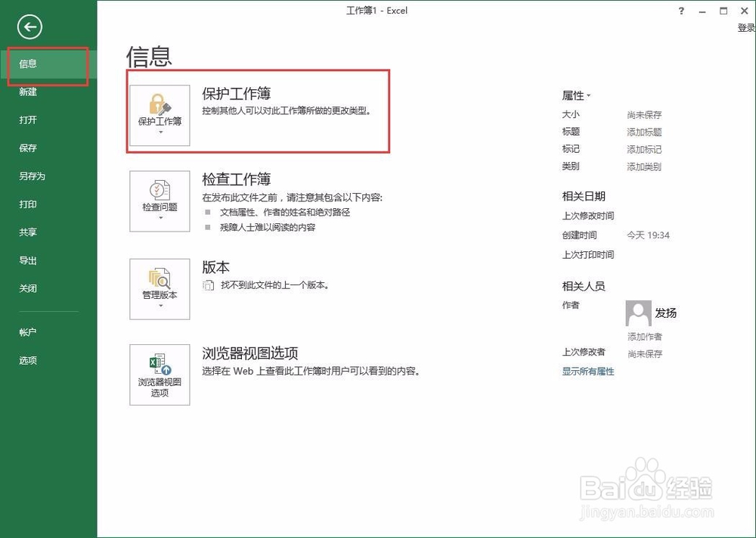Click the 相关日期 section heading
The height and width of the screenshot is (538, 756).
click(584, 197)
